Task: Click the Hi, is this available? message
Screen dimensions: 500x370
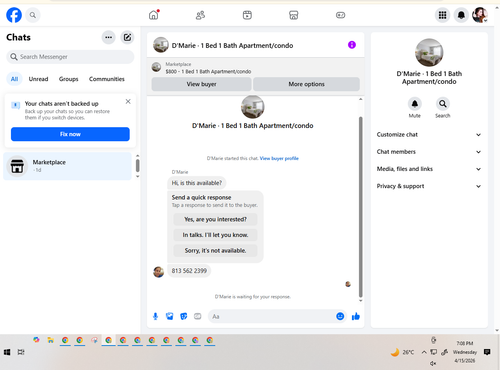Action: 197,183
